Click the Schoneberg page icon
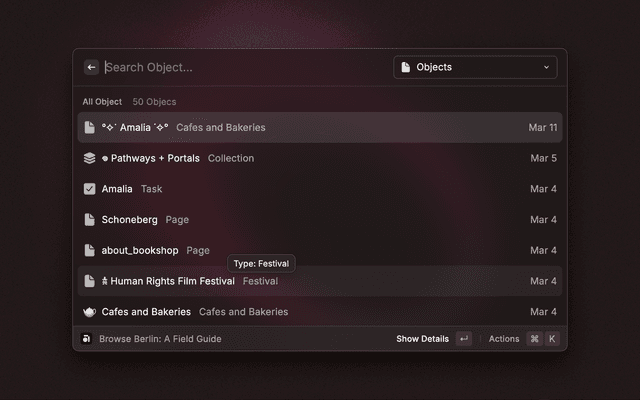The image size is (640, 400). coord(90,219)
